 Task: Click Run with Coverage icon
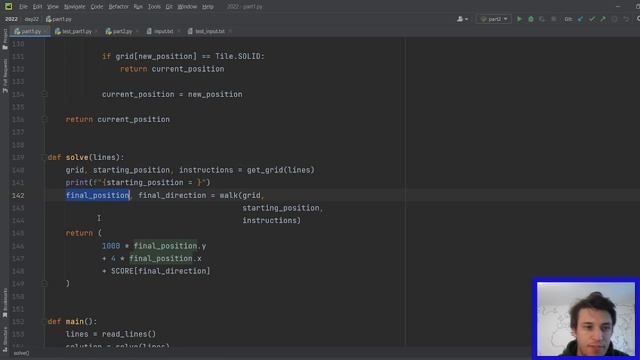[x=542, y=19]
